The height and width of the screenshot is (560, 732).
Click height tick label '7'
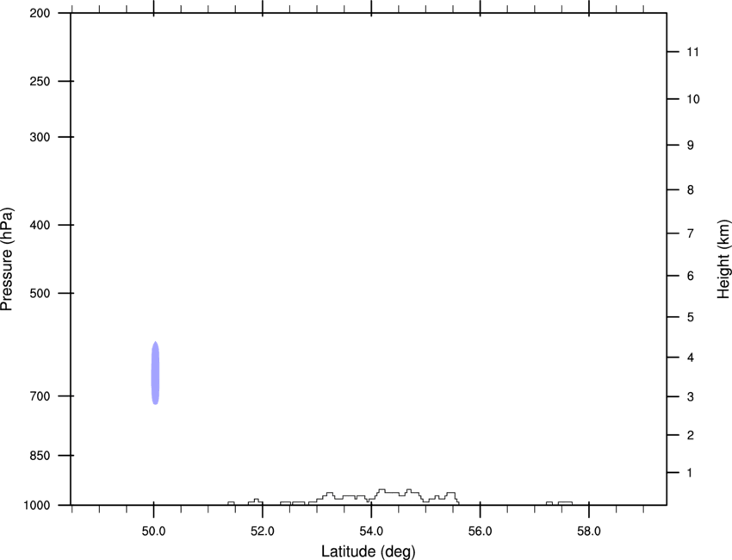pyautogui.click(x=691, y=233)
